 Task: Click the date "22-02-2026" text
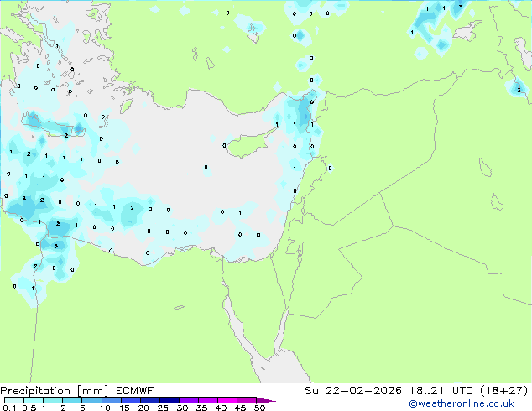coord(363,391)
